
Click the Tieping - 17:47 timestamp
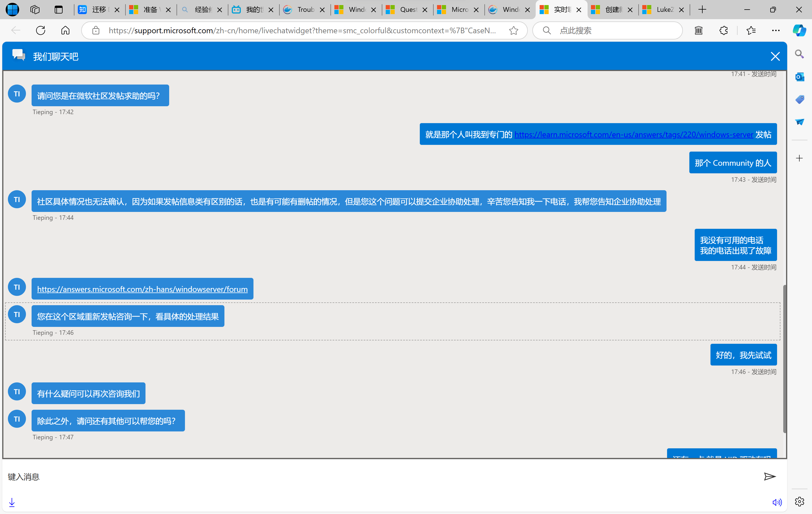53,437
